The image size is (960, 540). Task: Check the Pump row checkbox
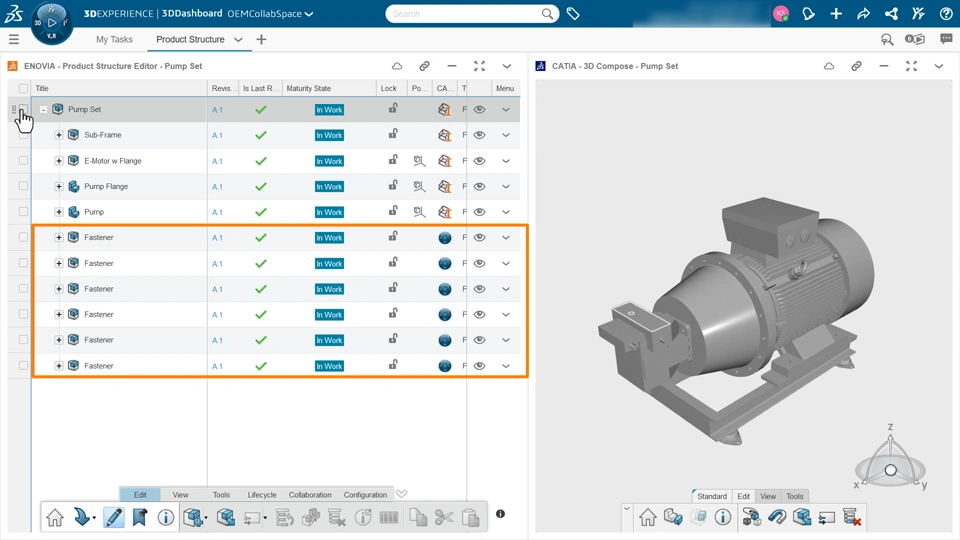click(x=23, y=212)
